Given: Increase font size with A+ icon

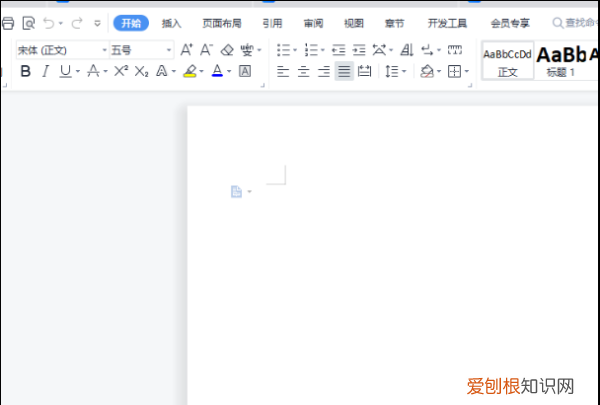Looking at the screenshot, I should coord(186,50).
